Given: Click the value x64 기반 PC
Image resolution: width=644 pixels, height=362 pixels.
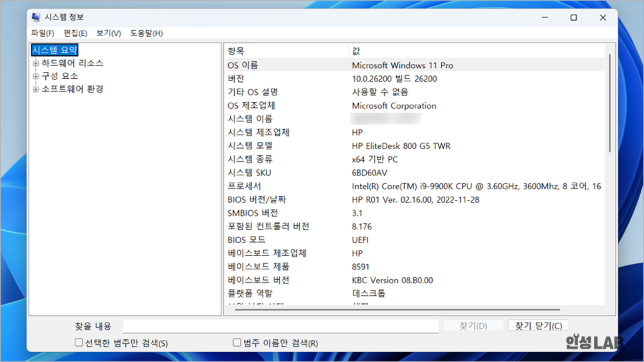Looking at the screenshot, I should [x=375, y=159].
